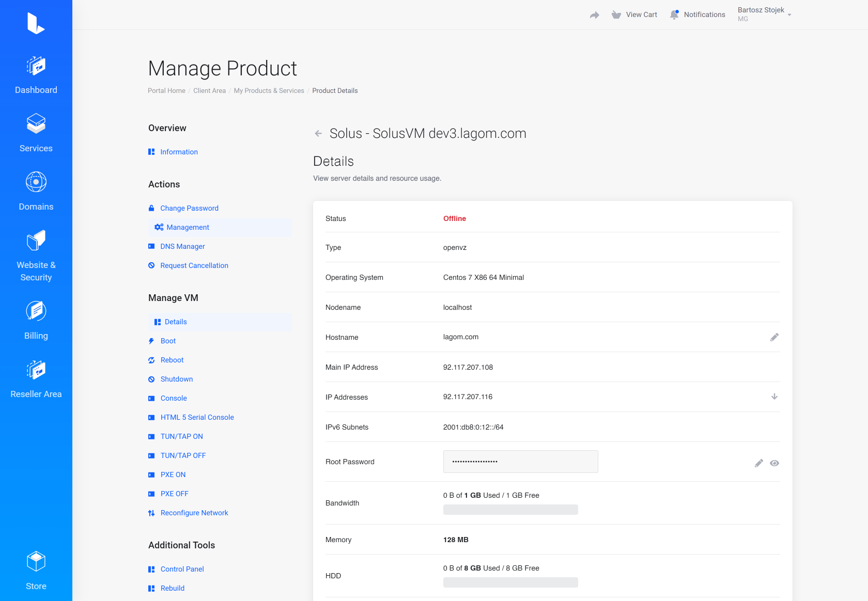Viewport: 868px width, 601px height.
Task: Click the ban icon beside Request Cancellation
Action: 151,265
